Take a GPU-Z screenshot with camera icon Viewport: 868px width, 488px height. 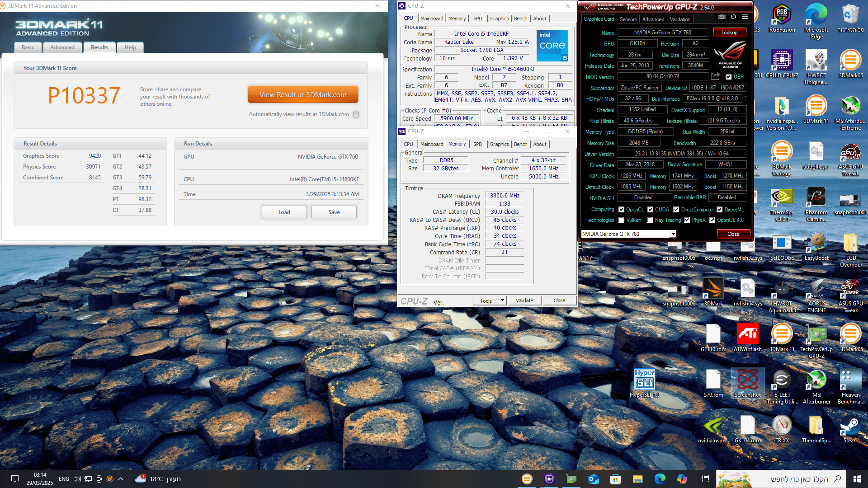pyautogui.click(x=722, y=17)
